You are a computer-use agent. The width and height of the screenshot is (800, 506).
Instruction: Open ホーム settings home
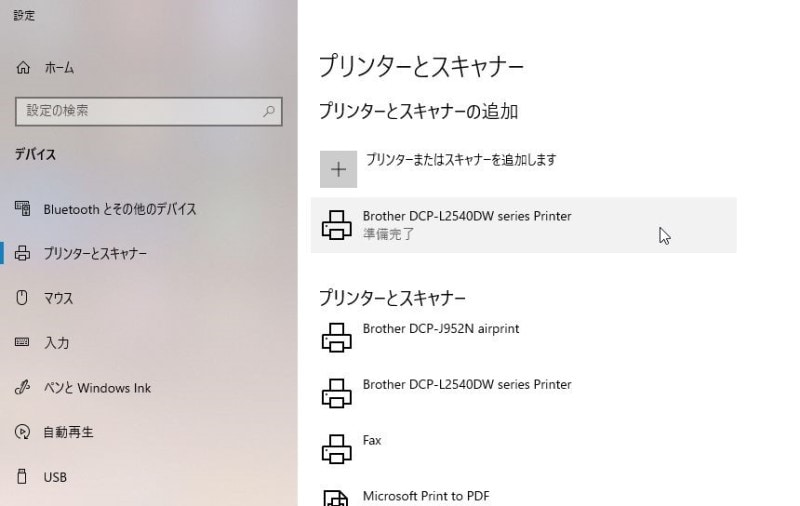[x=59, y=67]
